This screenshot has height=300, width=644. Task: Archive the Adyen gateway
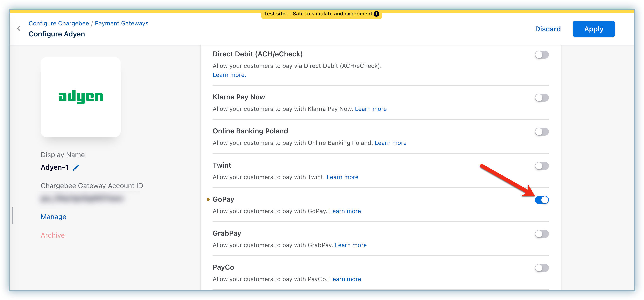click(53, 235)
